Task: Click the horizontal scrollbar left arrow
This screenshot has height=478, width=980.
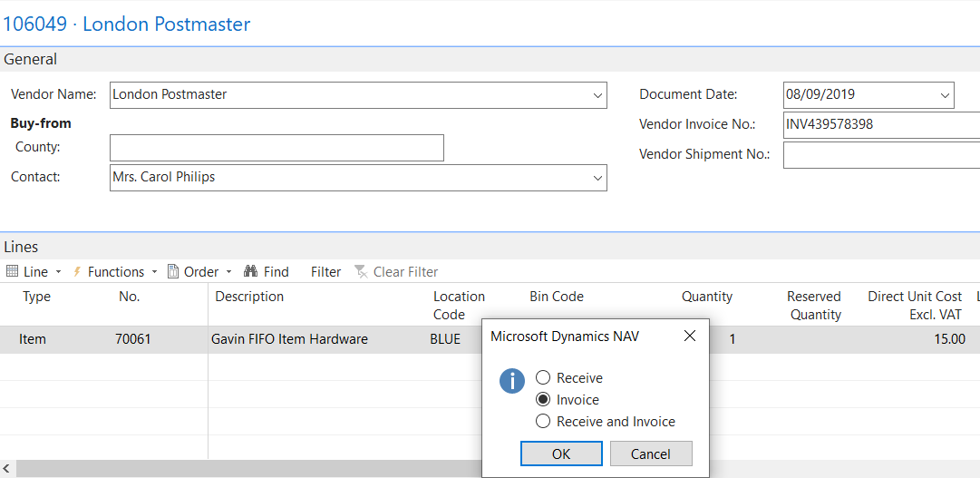Action: tap(7, 468)
